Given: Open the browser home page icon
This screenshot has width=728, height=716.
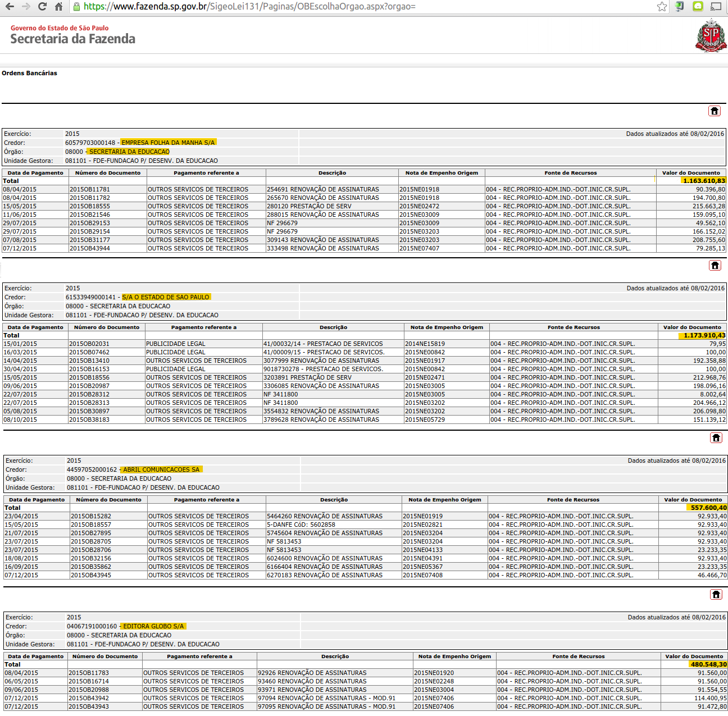Looking at the screenshot, I should click(x=58, y=7).
